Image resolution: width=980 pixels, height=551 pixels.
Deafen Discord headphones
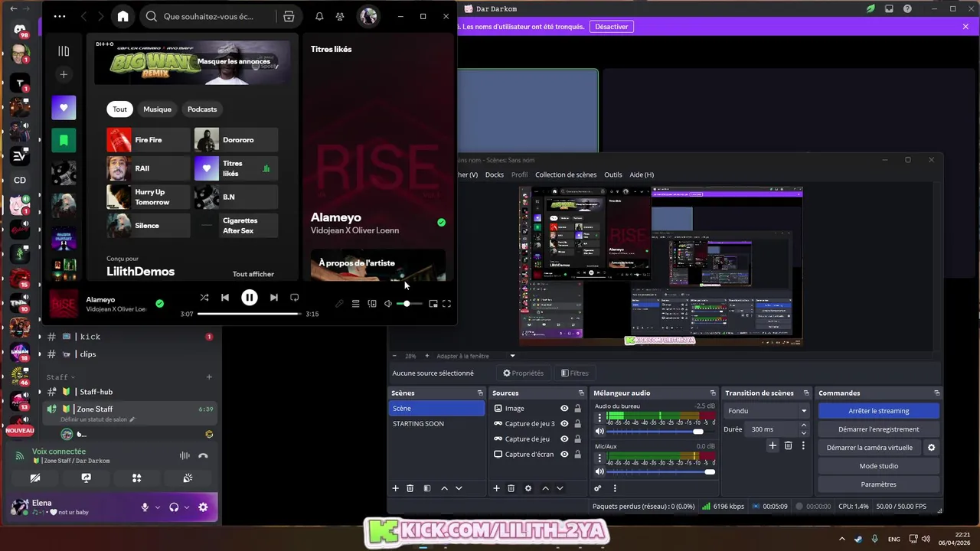click(174, 507)
